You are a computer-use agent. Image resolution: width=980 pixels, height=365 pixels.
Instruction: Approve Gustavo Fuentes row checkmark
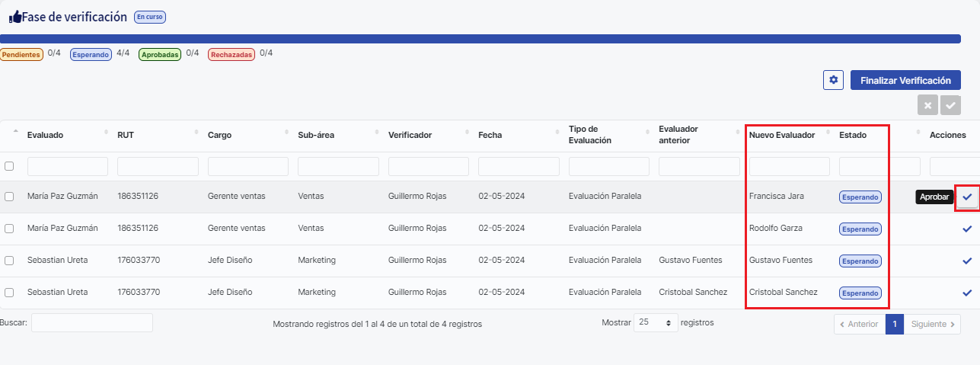point(967,261)
